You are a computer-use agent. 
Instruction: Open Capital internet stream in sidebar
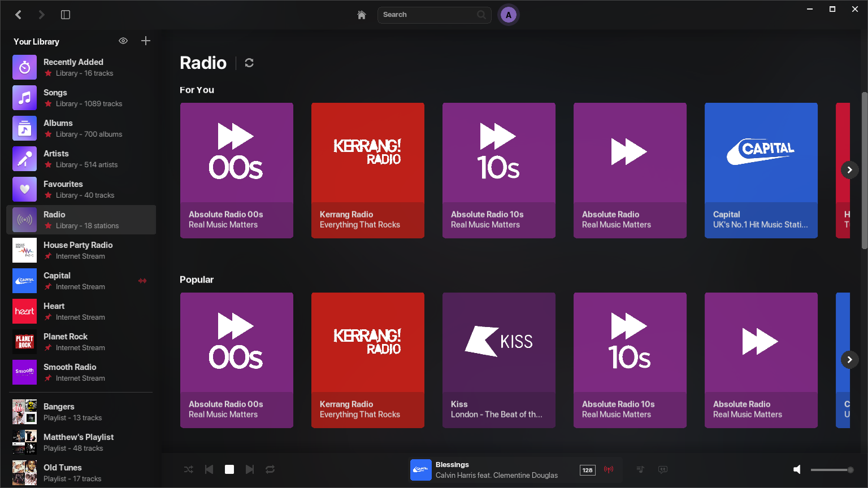click(81, 281)
